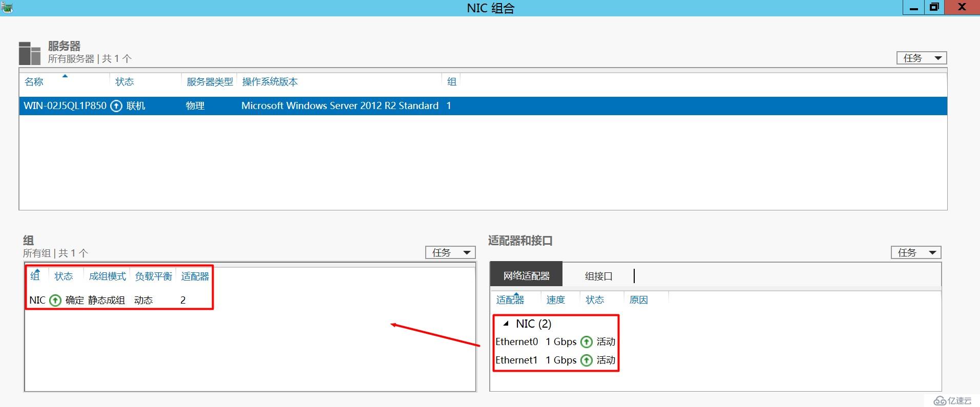Sort teams by 组 name column
Image resolution: width=980 pixels, height=407 pixels.
coord(35,276)
